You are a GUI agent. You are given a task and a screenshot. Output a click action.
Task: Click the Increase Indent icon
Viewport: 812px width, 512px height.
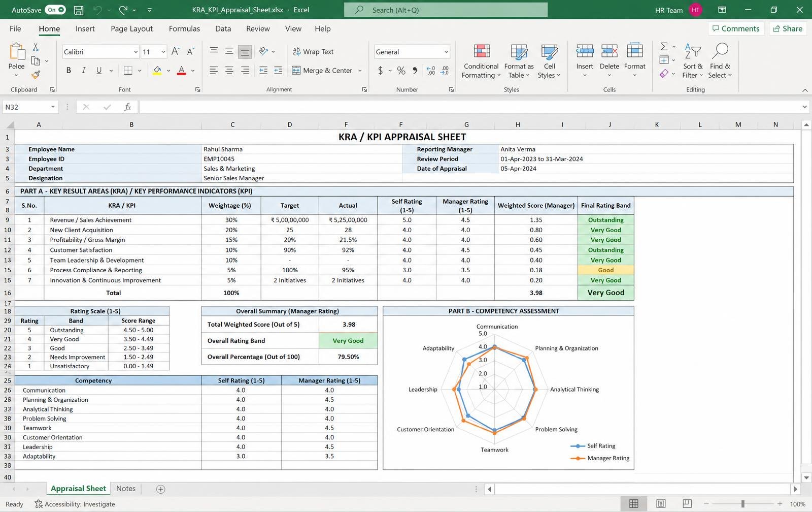pyautogui.click(x=278, y=71)
